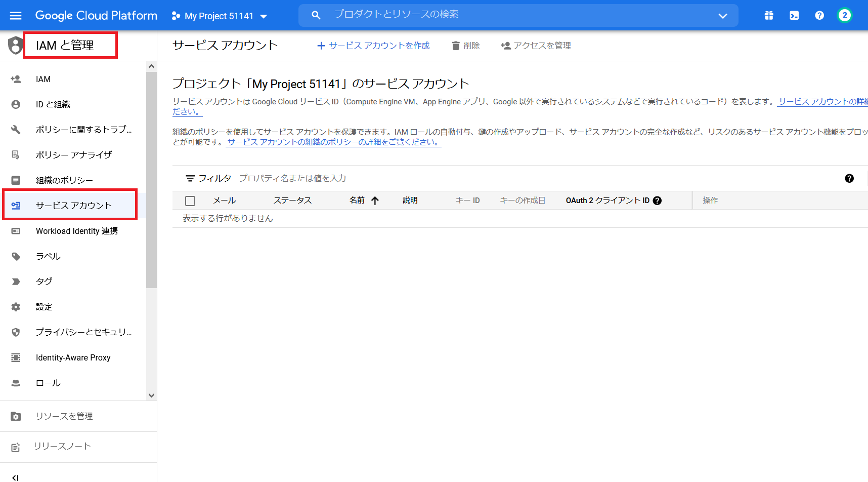Image resolution: width=868 pixels, height=482 pixels.
Task: Click the 組織のポリシー list icon
Action: (x=16, y=180)
